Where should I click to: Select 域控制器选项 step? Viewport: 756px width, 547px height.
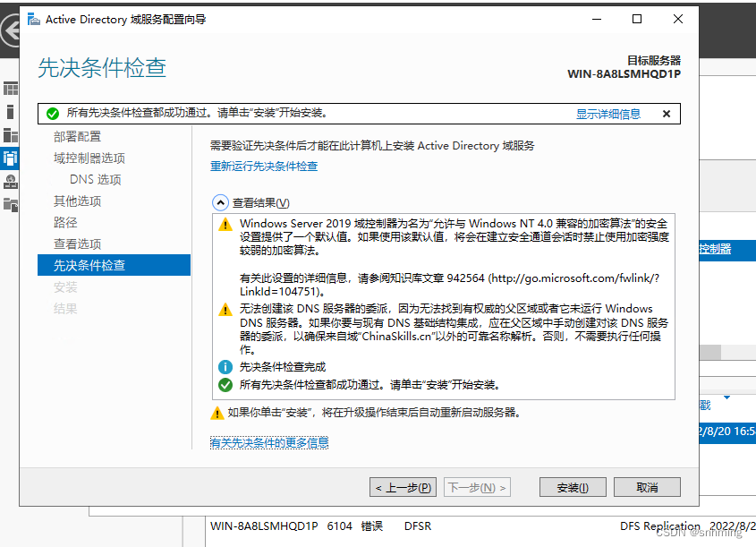(x=89, y=158)
